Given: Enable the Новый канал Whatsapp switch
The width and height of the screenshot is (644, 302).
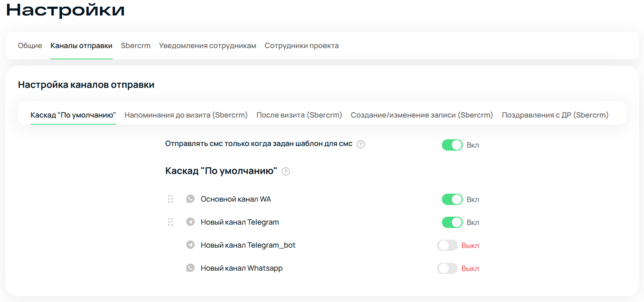Looking at the screenshot, I should pyautogui.click(x=447, y=269).
